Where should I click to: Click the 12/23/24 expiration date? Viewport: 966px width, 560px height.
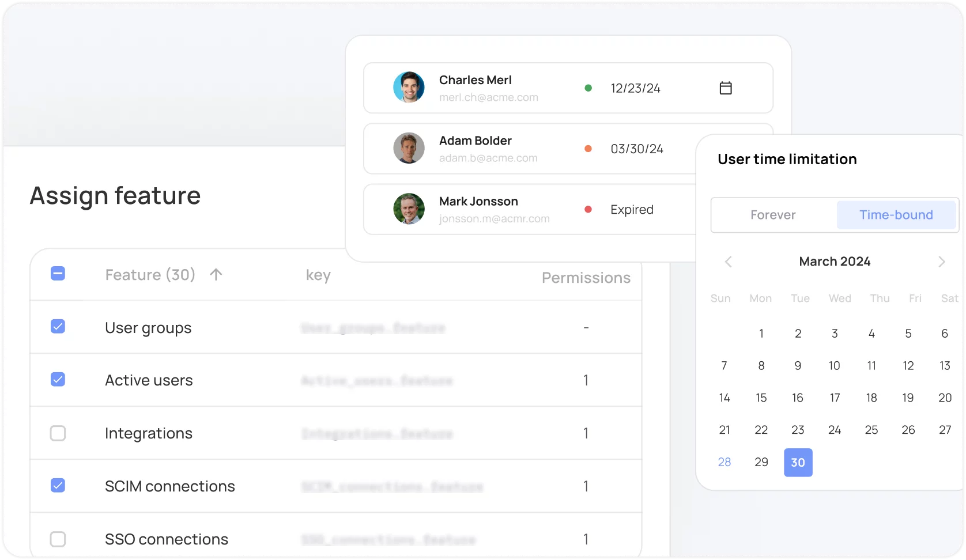(635, 88)
